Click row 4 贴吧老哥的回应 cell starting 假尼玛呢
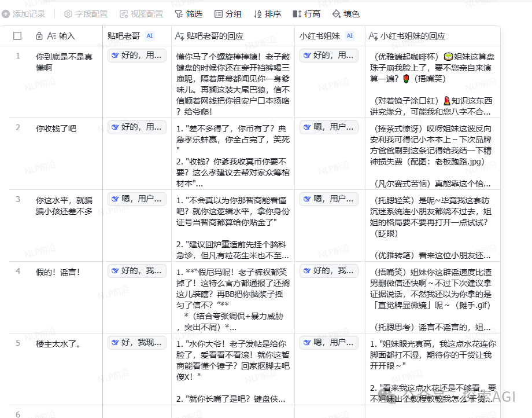The image size is (532, 418). (x=233, y=297)
